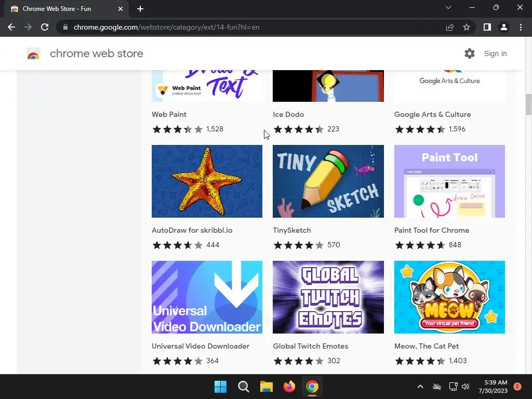This screenshot has width=532, height=399.
Task: Click Universal Video Downloader's star rating
Action: [178, 361]
